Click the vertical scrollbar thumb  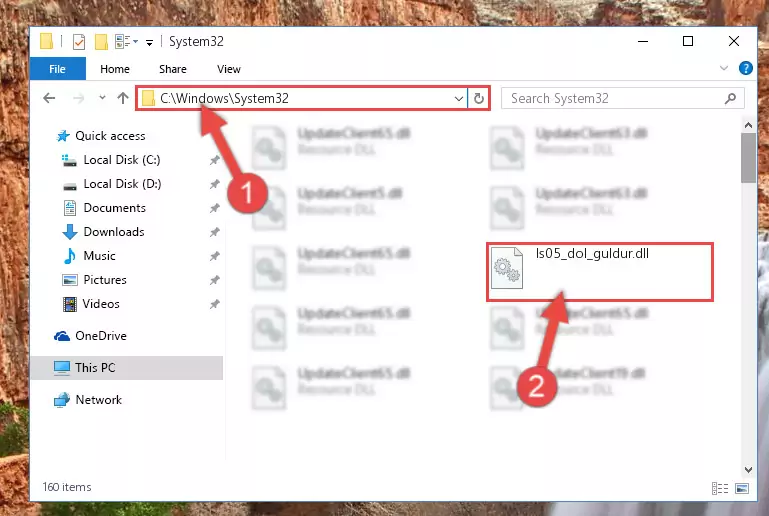coord(748,158)
